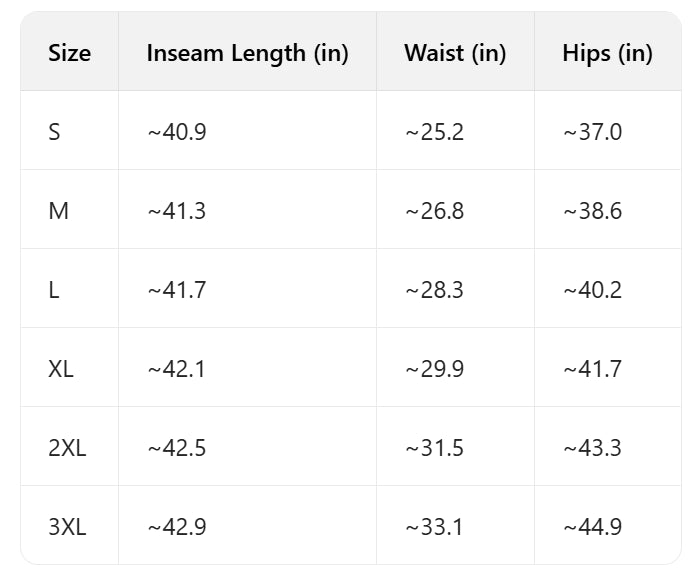Select the ~37.0 hips cell
The width and height of the screenshot is (696, 576).
592,131
